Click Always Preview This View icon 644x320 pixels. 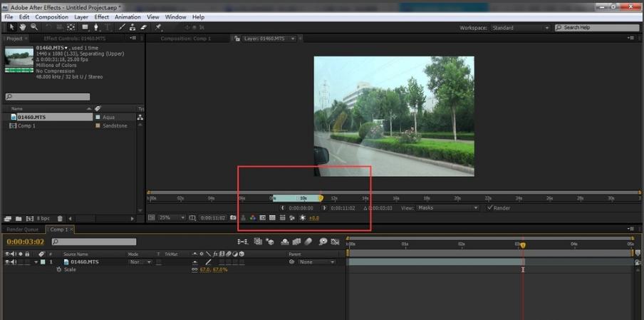[x=151, y=217]
